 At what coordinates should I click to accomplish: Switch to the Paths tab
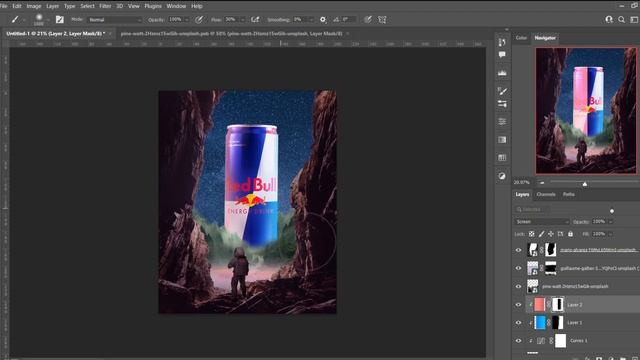pos(569,194)
